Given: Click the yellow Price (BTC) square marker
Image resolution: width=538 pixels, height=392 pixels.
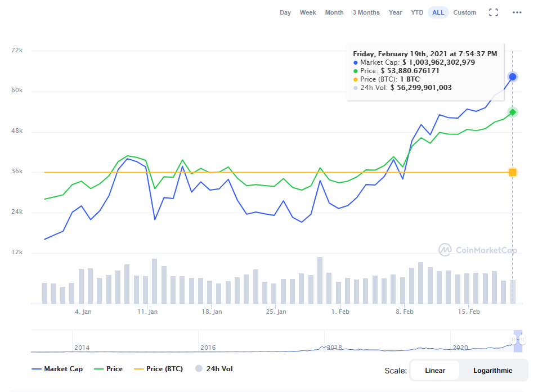Looking at the screenshot, I should click(513, 172).
